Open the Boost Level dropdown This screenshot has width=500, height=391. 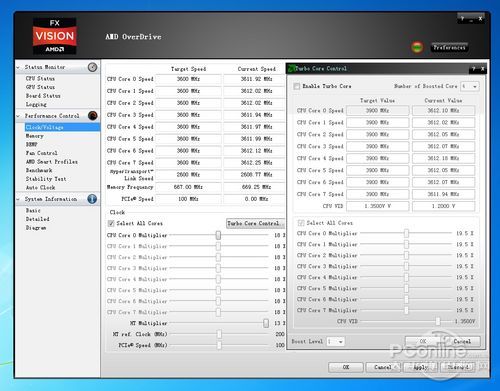click(x=335, y=341)
